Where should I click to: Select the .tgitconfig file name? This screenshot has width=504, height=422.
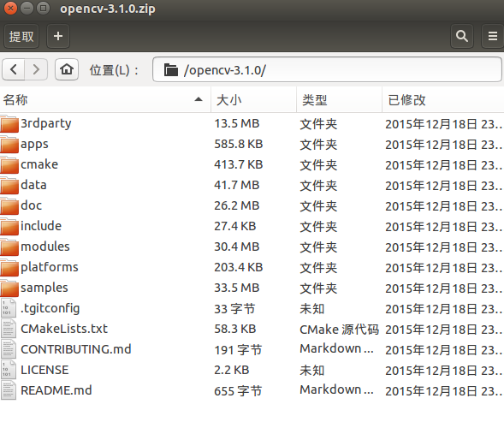[x=50, y=308]
